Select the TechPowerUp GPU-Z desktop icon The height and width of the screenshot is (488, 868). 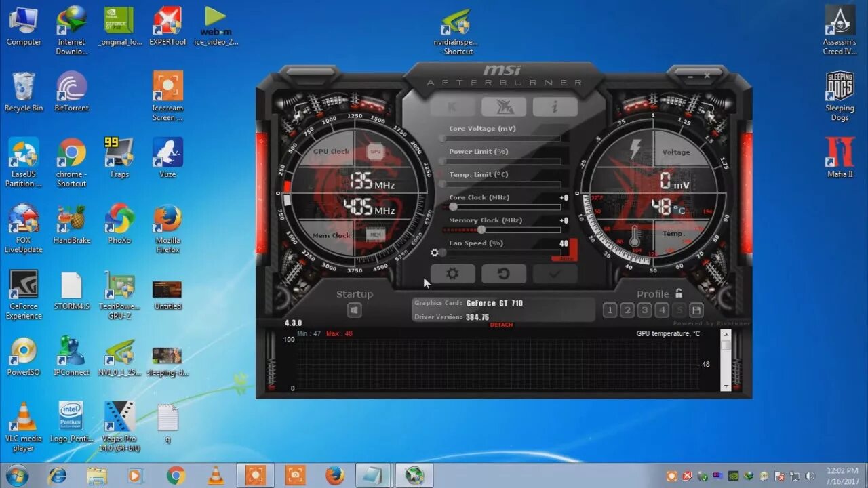pos(119,295)
